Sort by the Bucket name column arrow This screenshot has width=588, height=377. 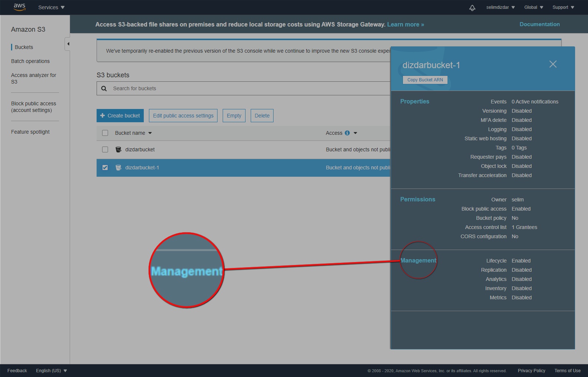[150, 133]
